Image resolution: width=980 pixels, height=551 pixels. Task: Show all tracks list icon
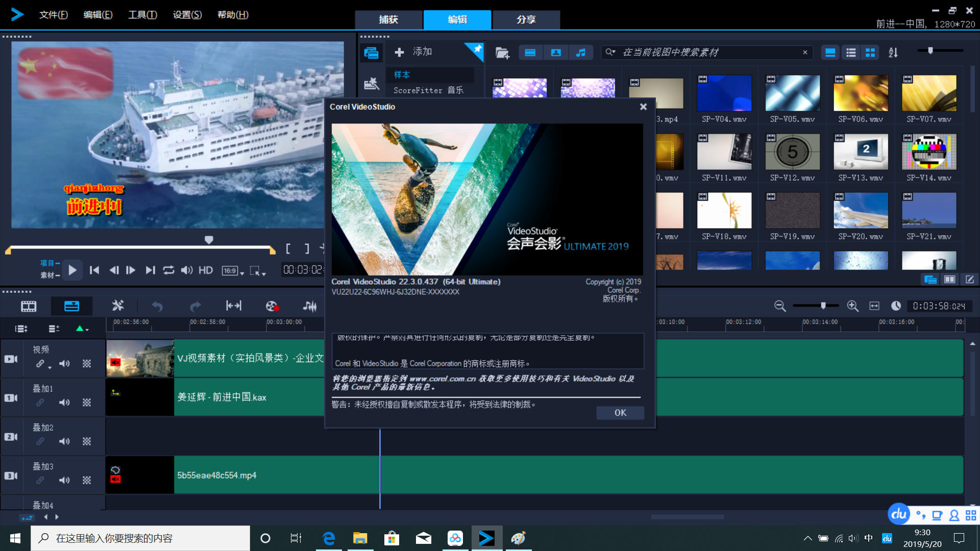point(21,329)
